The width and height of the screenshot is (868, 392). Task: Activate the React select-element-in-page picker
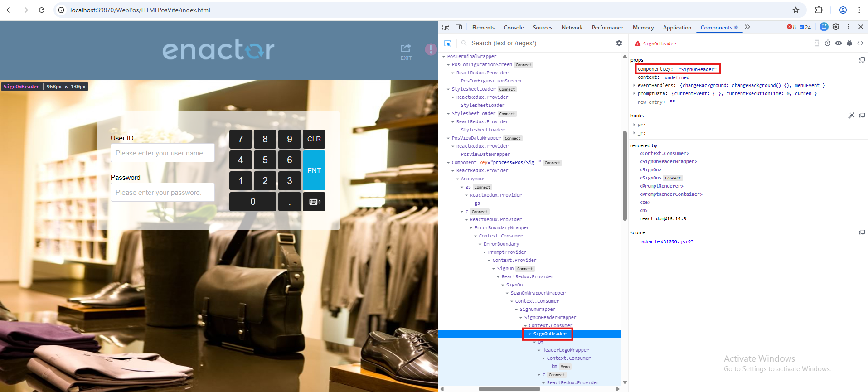click(447, 43)
